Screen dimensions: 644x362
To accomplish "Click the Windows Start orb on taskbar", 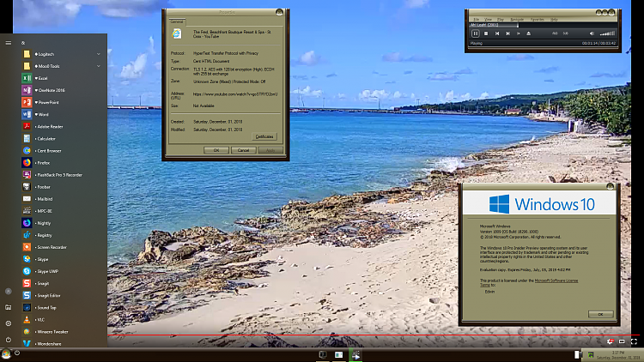I will 6,353.
